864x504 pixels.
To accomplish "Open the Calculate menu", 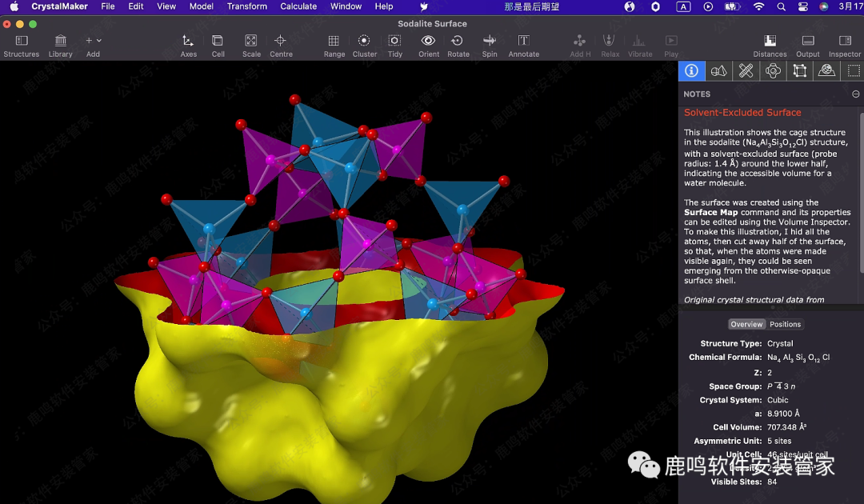I will [x=298, y=6].
